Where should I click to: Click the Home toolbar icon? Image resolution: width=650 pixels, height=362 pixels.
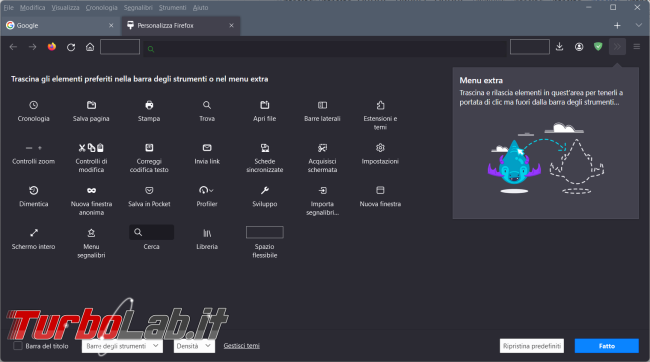(x=90, y=47)
